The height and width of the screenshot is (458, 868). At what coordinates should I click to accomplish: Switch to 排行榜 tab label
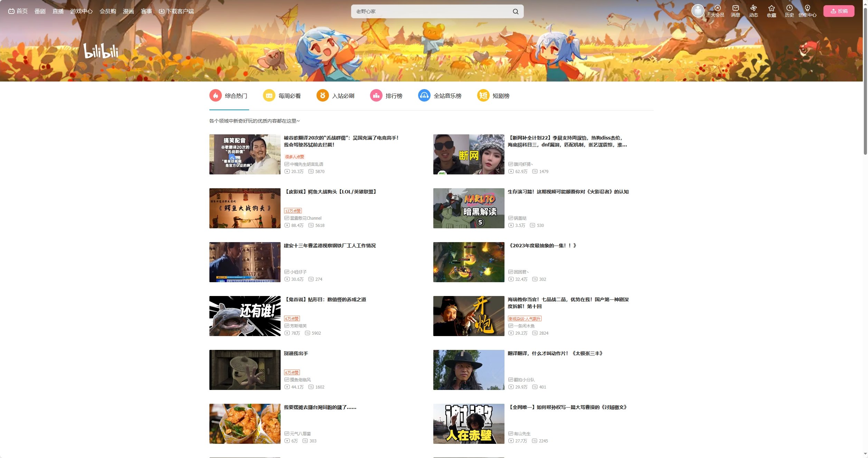(x=394, y=96)
